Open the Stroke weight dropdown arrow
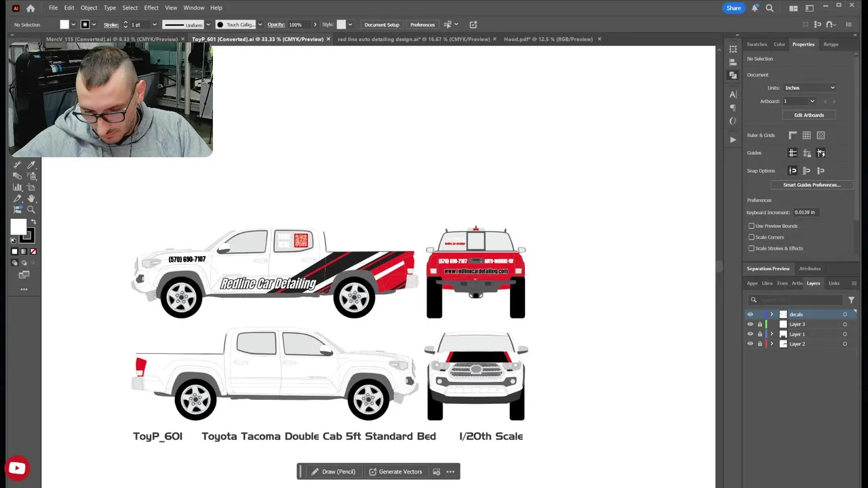This screenshot has height=488, width=868. point(154,25)
